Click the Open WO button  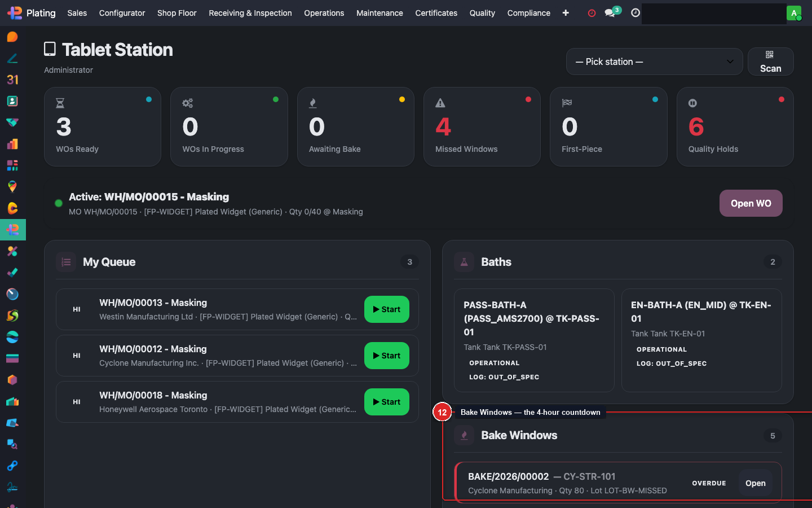tap(751, 203)
